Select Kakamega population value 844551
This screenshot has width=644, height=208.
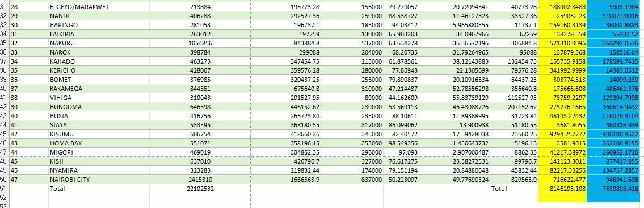(200, 89)
